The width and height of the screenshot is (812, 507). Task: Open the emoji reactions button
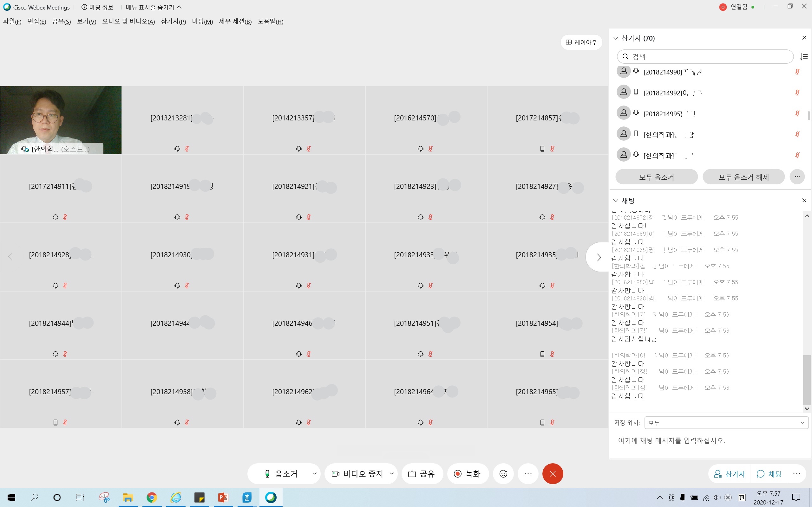[503, 473]
